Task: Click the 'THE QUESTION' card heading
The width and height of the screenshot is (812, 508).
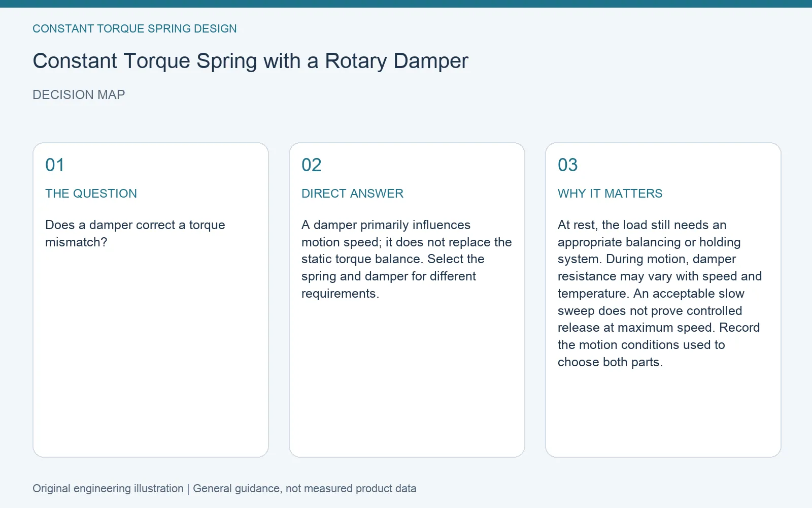Action: tap(91, 194)
